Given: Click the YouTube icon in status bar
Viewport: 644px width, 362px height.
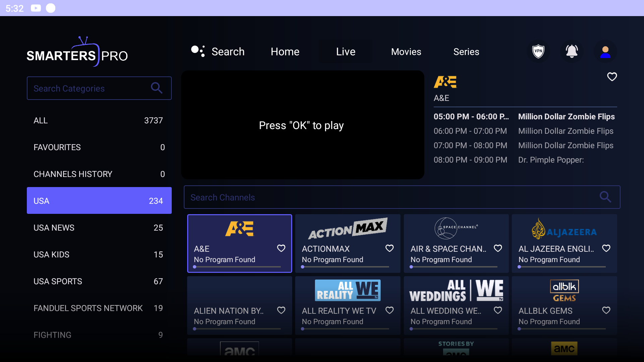Looking at the screenshot, I should pyautogui.click(x=36, y=8).
